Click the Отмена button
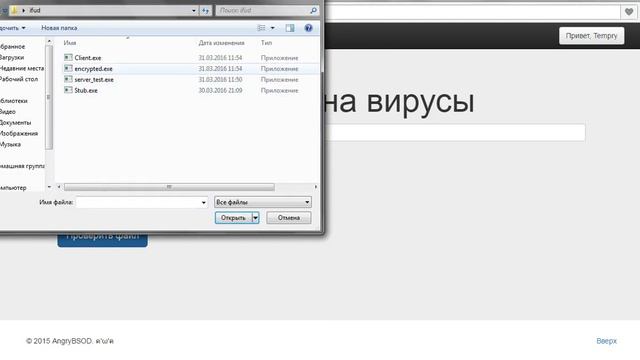 [x=289, y=218]
